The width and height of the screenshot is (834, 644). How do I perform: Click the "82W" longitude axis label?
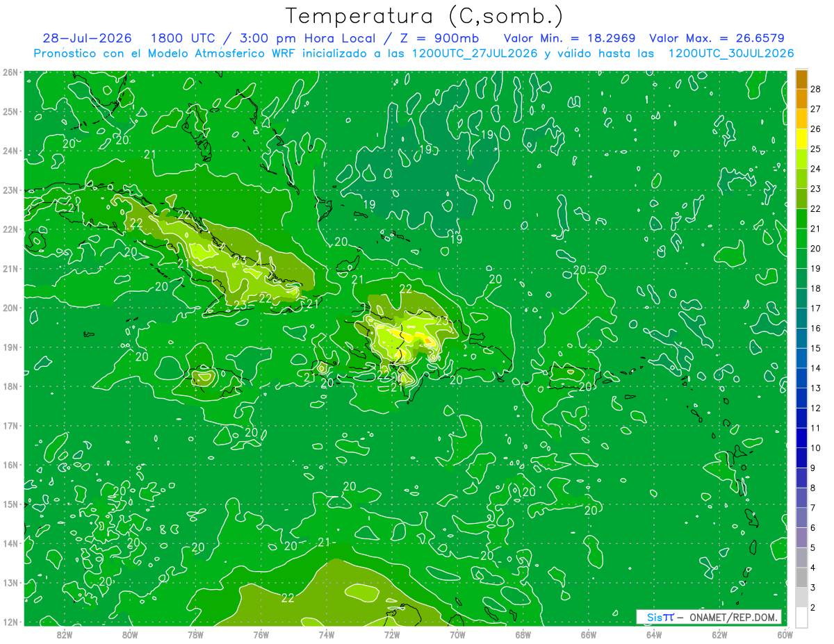[65, 634]
